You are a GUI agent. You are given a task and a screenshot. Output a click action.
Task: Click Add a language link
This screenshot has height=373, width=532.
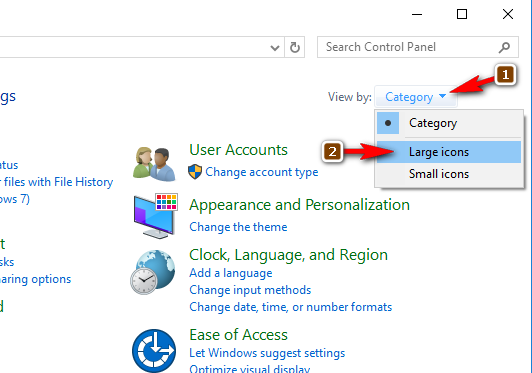click(x=231, y=273)
